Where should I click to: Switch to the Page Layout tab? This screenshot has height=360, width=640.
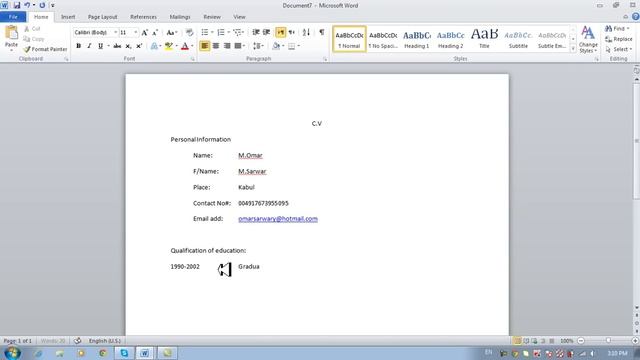point(102,17)
